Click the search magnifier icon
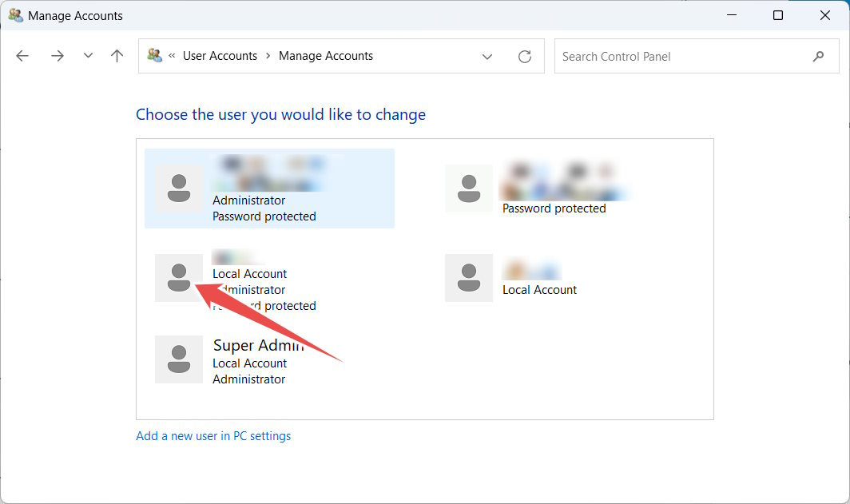 pyautogui.click(x=818, y=56)
